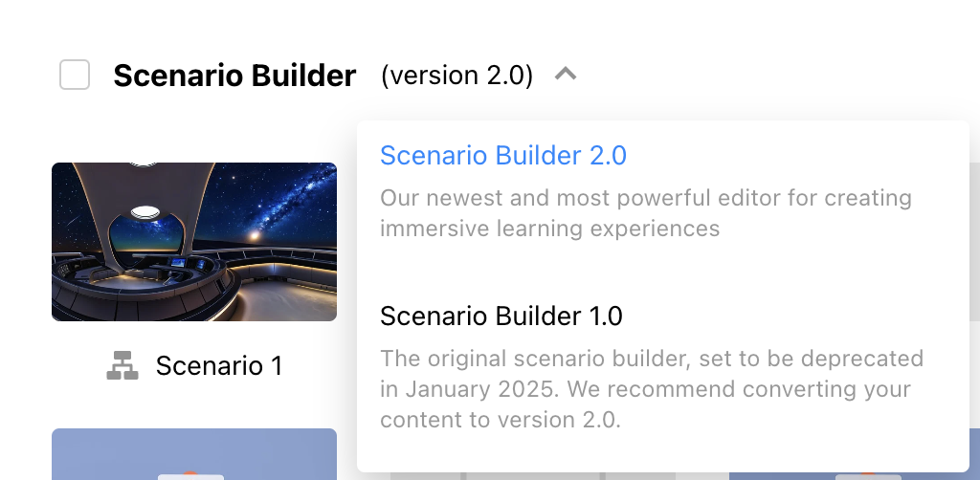Click the orange-topped icon in the bottom-right thumbnail
980x480 pixels.
(x=869, y=476)
